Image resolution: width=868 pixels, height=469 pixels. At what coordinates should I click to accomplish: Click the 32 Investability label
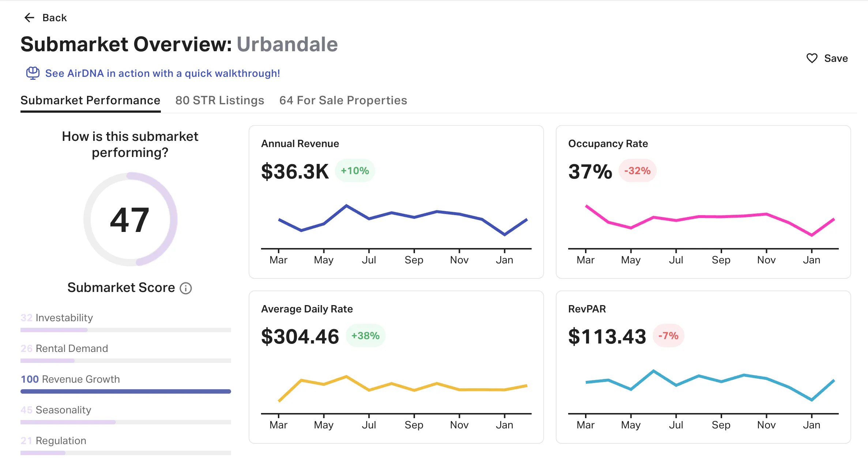[x=57, y=318]
